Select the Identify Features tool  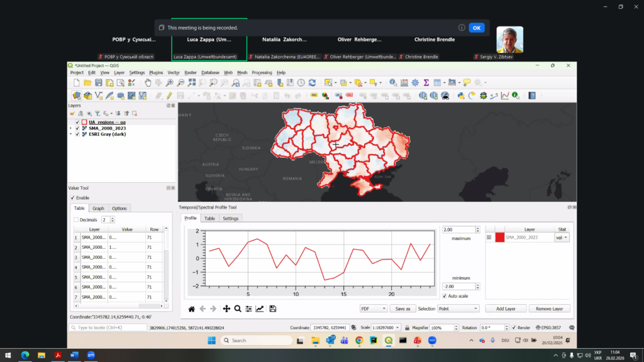(393, 82)
